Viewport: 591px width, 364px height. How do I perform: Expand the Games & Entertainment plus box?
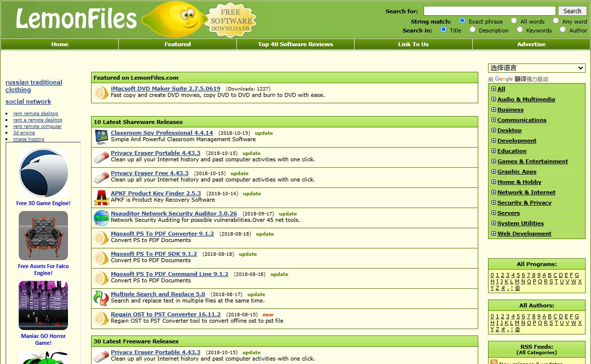click(x=493, y=161)
